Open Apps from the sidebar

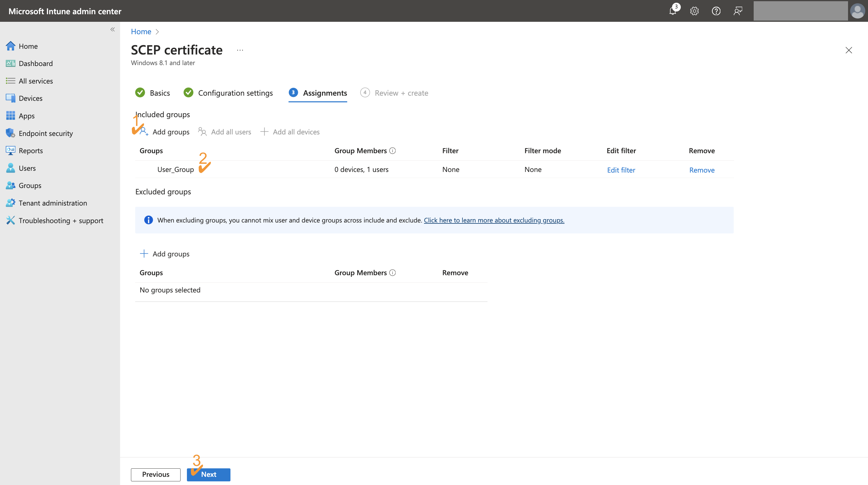27,115
